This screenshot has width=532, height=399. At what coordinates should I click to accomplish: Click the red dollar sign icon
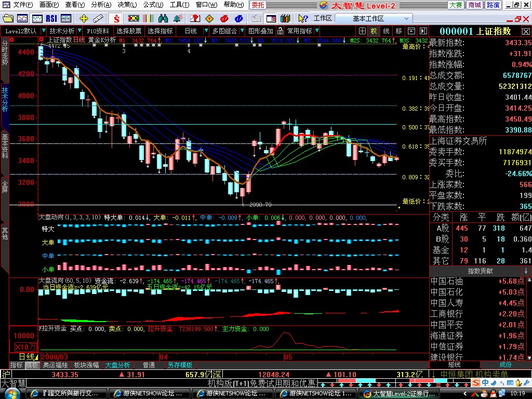coord(116,18)
